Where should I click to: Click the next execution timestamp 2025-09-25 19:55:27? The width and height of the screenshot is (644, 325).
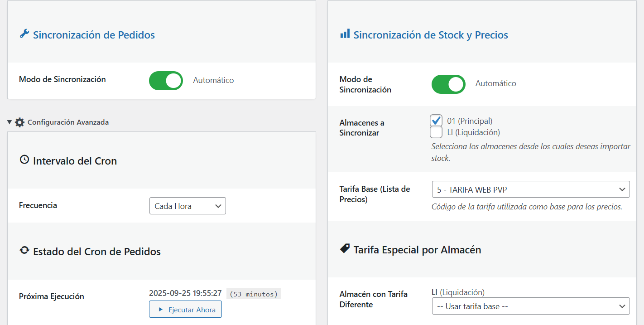pos(185,293)
